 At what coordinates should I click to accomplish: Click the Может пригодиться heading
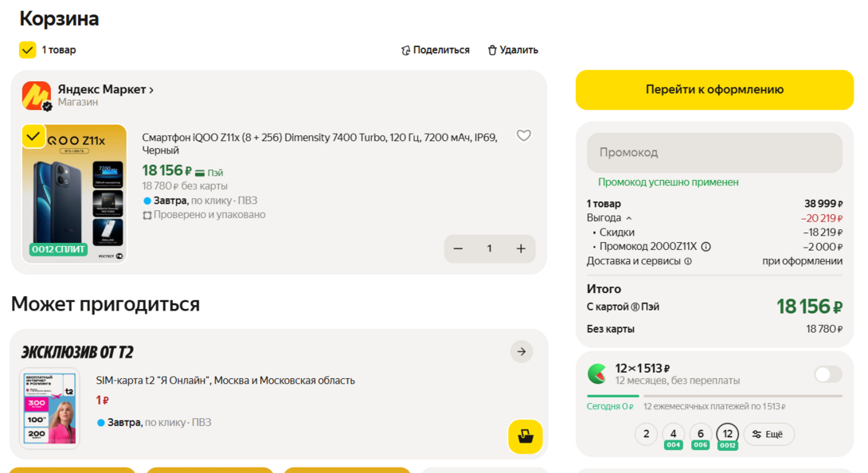(105, 304)
